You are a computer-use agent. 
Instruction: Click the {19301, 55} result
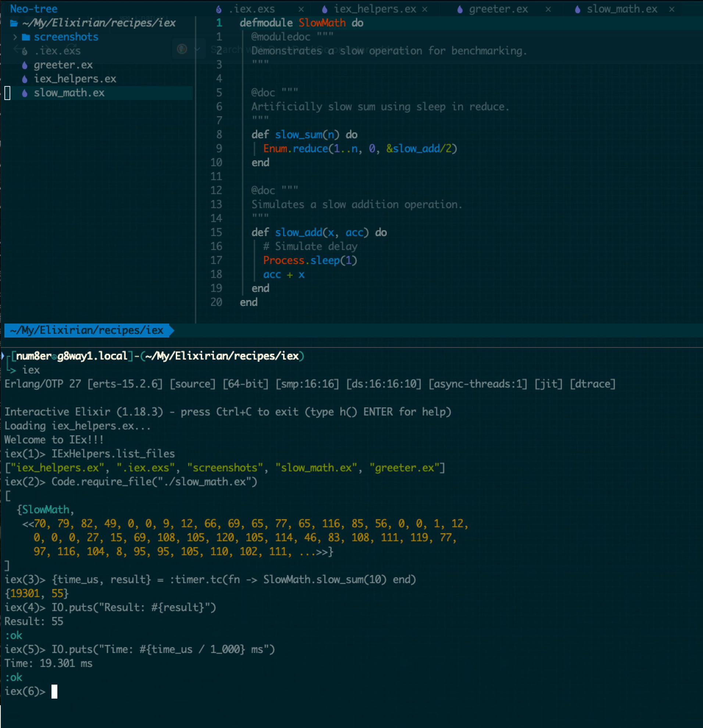36,593
